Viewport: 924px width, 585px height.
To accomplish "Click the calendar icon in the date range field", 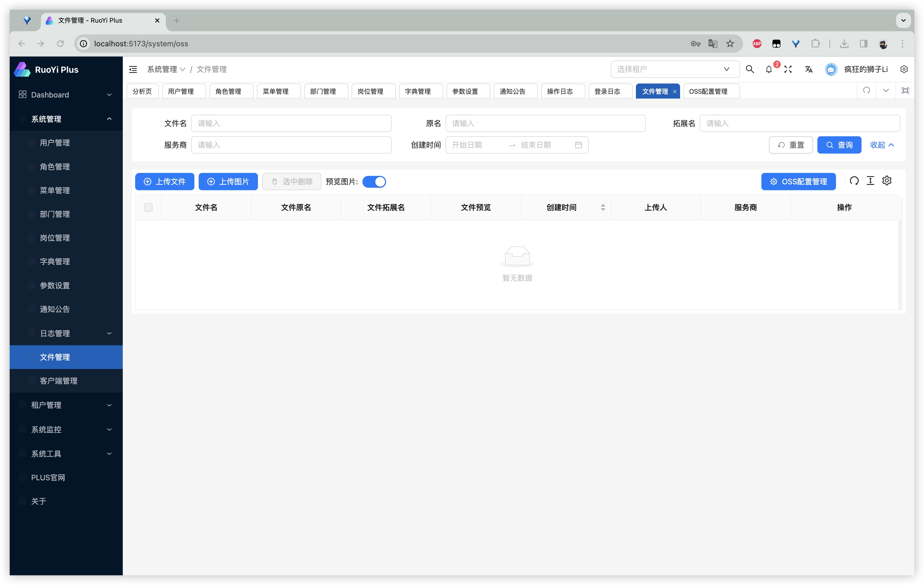I will 578,145.
